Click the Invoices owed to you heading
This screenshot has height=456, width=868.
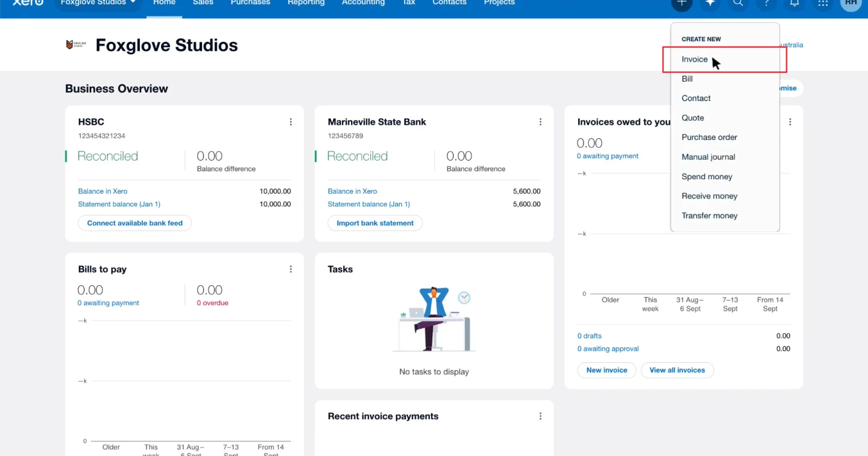(x=624, y=122)
